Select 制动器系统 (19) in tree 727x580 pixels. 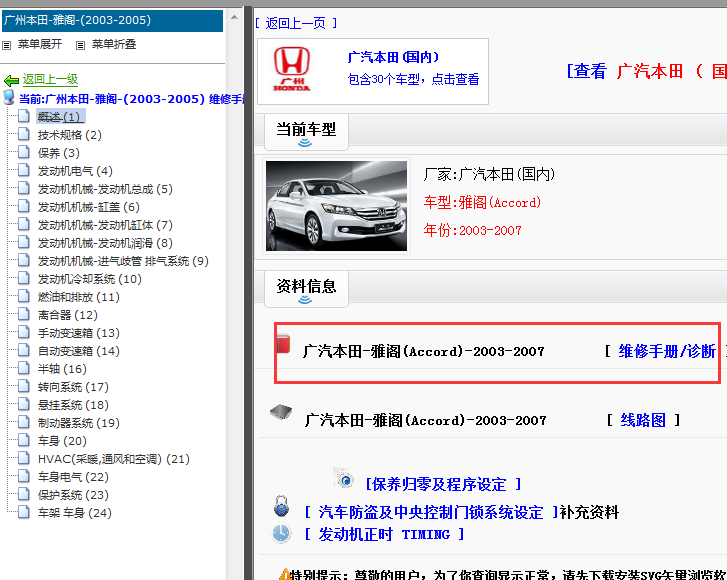pyautogui.click(x=79, y=423)
